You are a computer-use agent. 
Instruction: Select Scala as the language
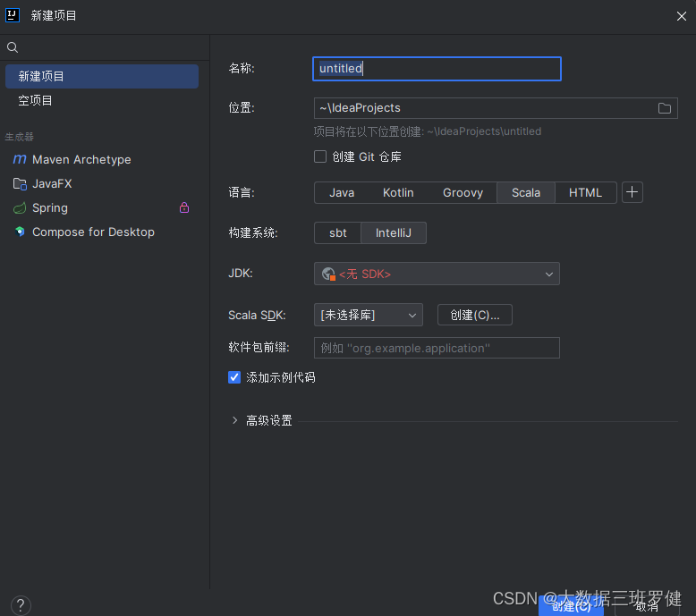click(525, 192)
